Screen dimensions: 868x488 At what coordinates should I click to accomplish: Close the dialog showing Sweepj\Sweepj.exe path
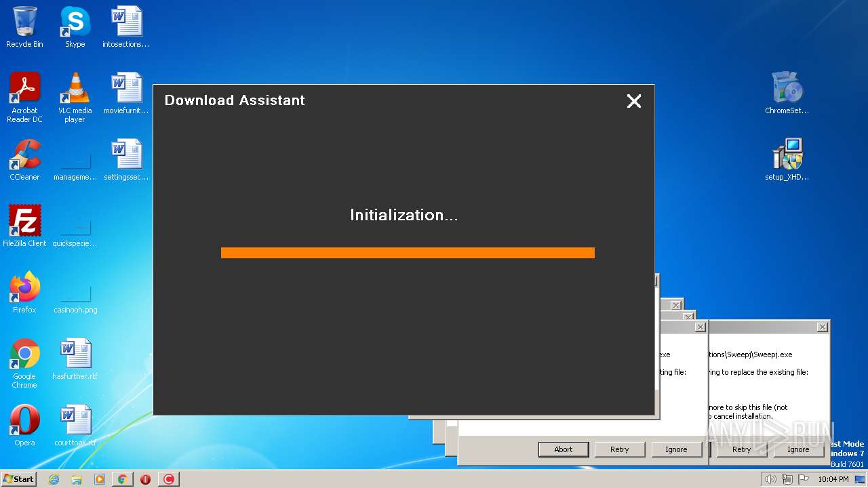pyautogui.click(x=822, y=327)
